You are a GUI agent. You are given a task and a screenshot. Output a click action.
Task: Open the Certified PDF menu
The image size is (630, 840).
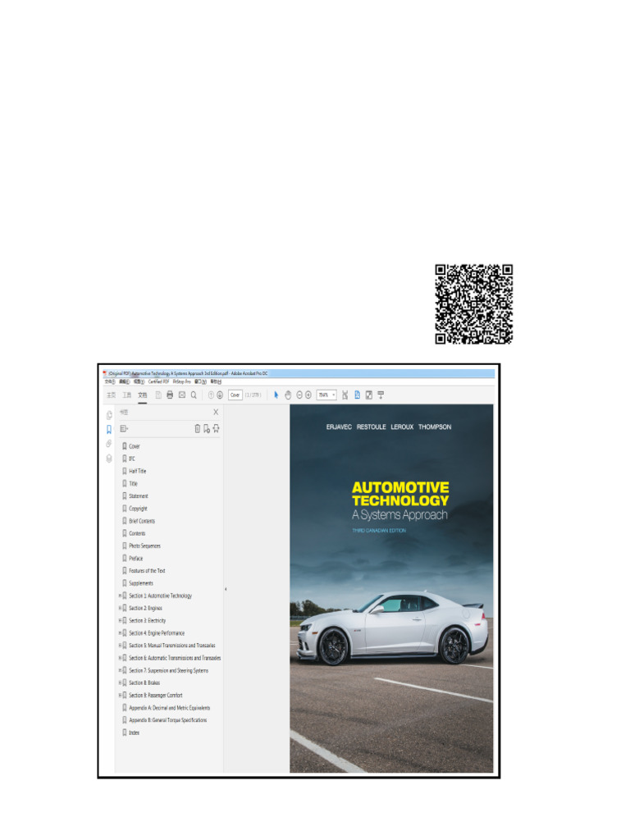(158, 382)
